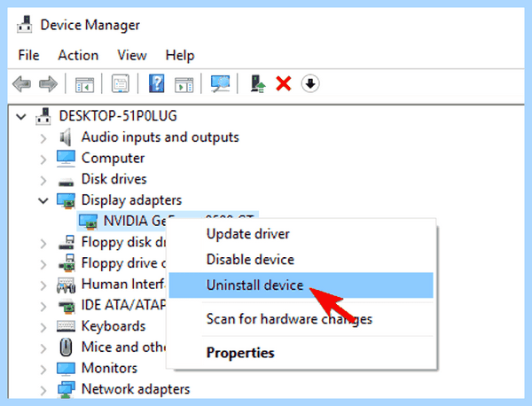Expand the Keyboards category
The height and width of the screenshot is (406, 532).
point(43,327)
